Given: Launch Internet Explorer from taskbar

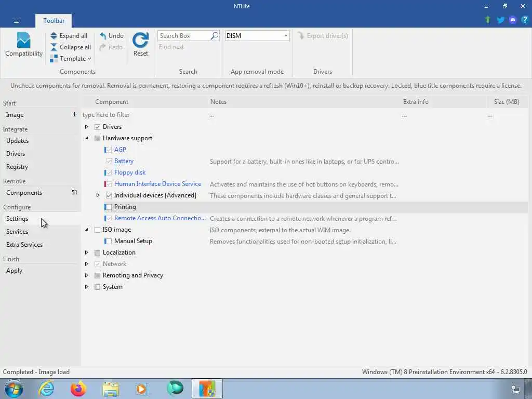Looking at the screenshot, I should 46,389.
